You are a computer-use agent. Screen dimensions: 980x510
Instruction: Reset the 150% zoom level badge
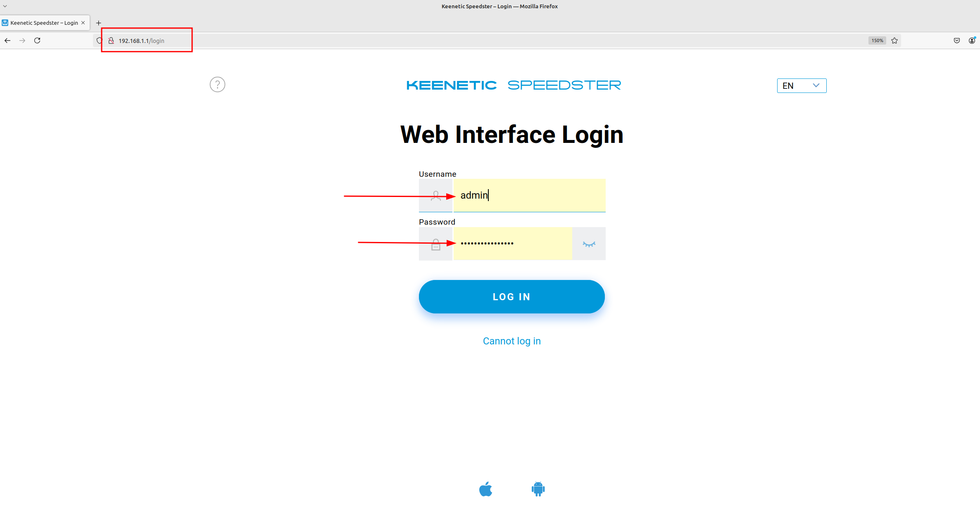tap(877, 40)
